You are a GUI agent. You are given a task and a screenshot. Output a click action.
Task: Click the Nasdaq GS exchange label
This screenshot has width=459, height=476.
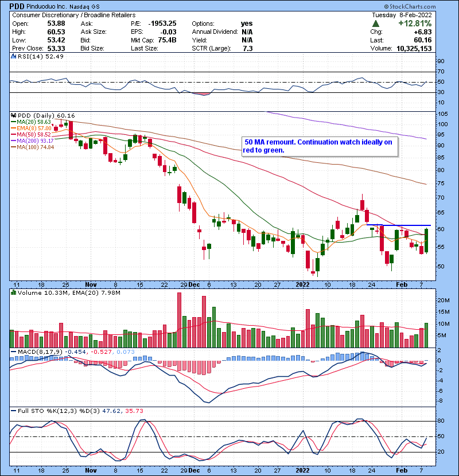click(84, 7)
